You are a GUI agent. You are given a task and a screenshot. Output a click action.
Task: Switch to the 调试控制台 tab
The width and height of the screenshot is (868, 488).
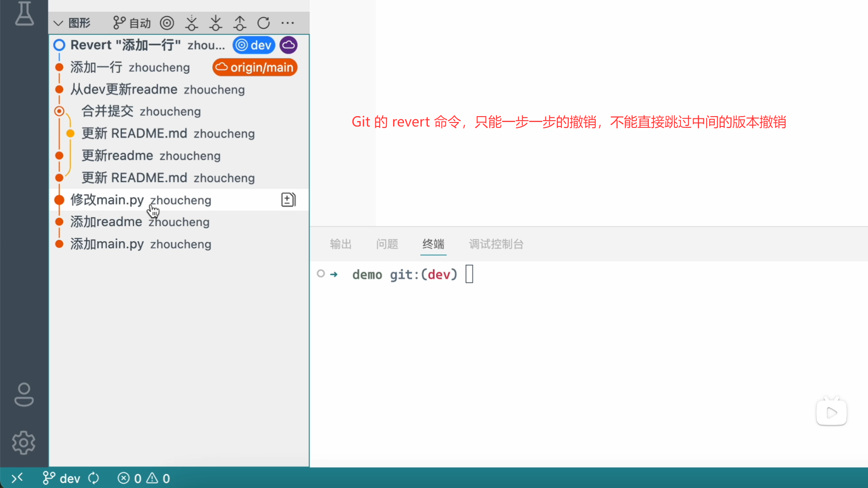[x=496, y=244]
